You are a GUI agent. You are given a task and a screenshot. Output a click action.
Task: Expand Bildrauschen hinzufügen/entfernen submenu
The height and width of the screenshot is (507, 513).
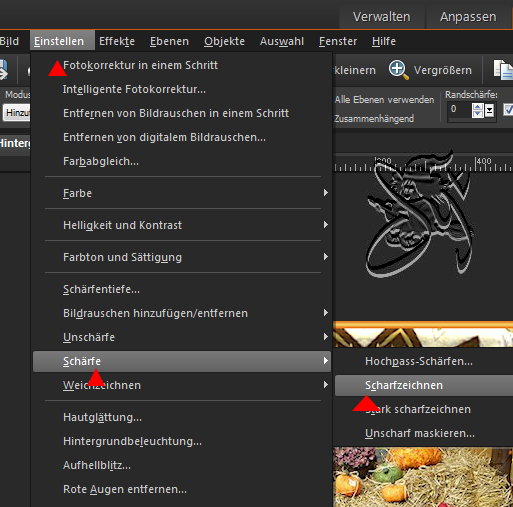[x=182, y=313]
